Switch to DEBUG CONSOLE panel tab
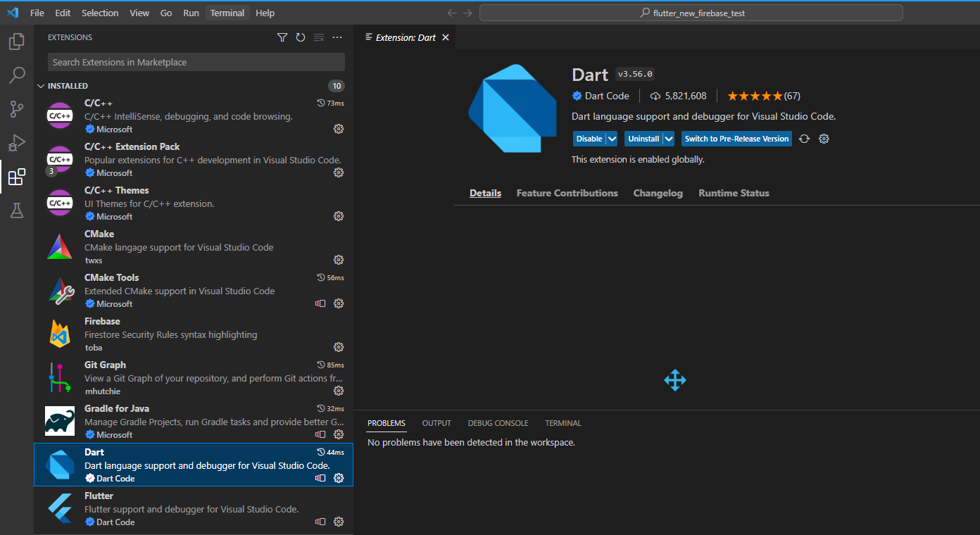This screenshot has height=535, width=980. tap(498, 423)
